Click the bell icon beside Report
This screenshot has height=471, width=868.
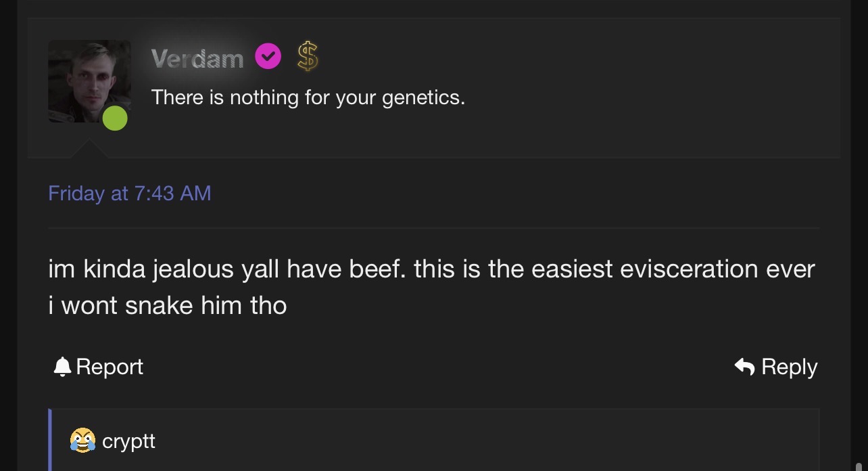coord(62,367)
